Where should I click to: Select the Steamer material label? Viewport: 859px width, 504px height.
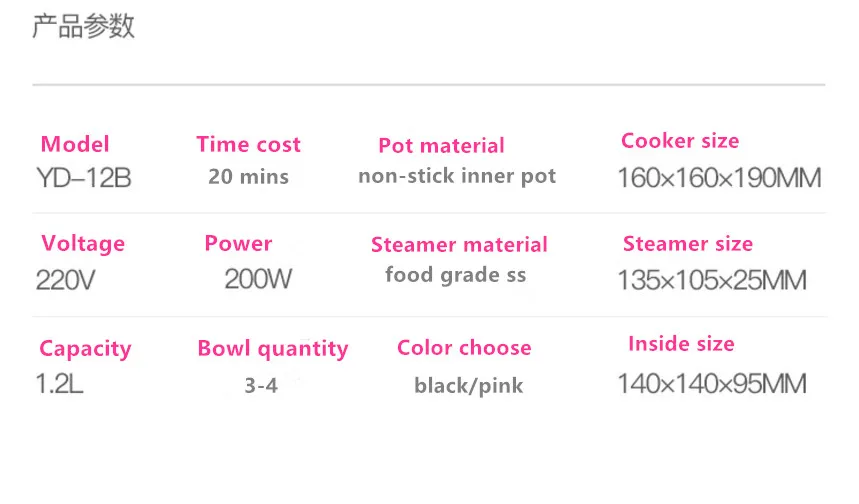coord(459,244)
